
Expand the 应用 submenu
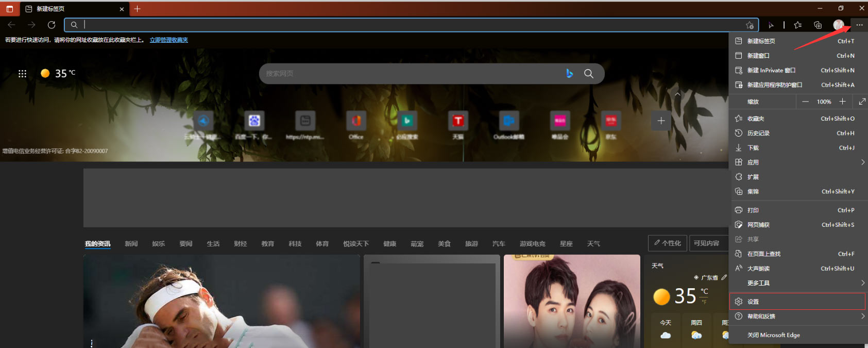click(797, 162)
